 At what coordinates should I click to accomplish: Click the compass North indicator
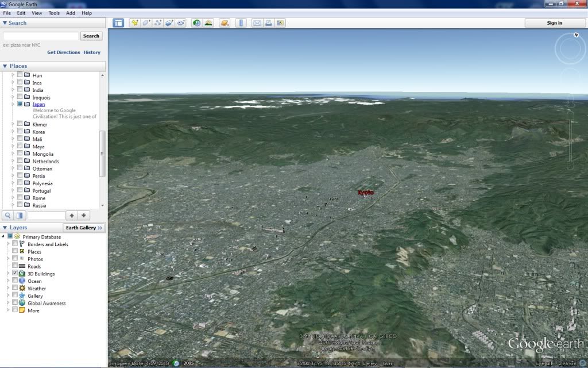(576, 35)
